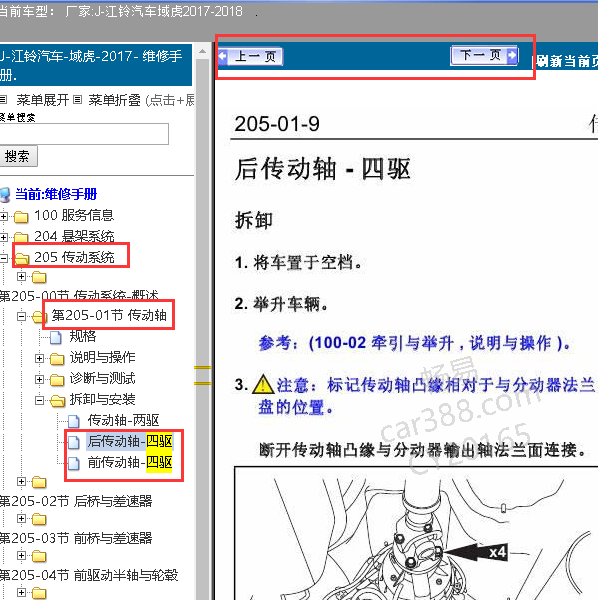Click folder icon above 第205-02节 label
This screenshot has height=600, width=598.
39,482
